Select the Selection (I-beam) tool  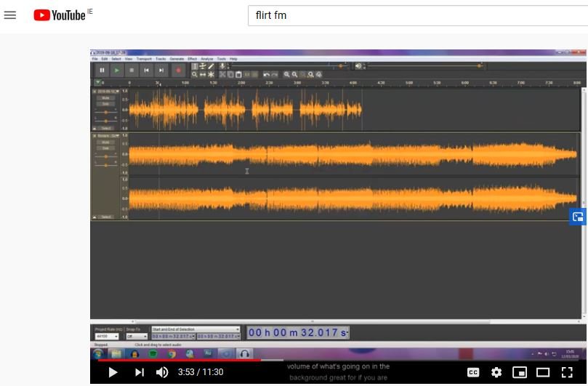[x=195, y=66]
